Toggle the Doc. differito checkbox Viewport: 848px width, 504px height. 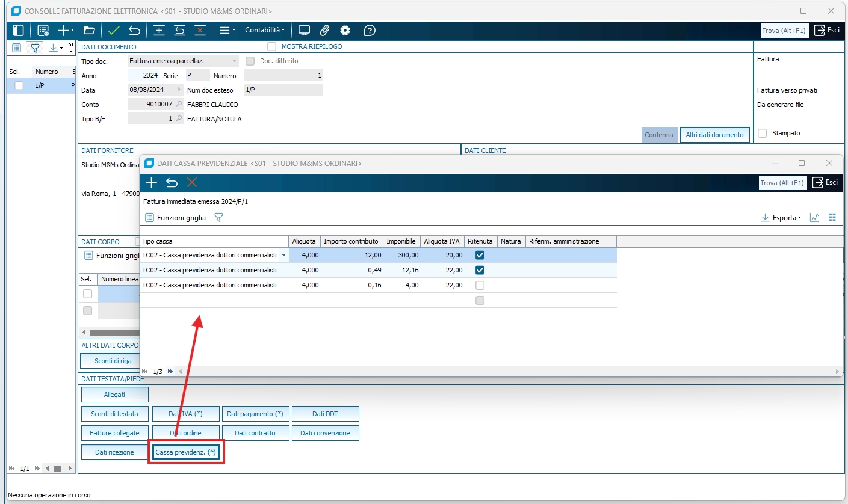tap(250, 61)
